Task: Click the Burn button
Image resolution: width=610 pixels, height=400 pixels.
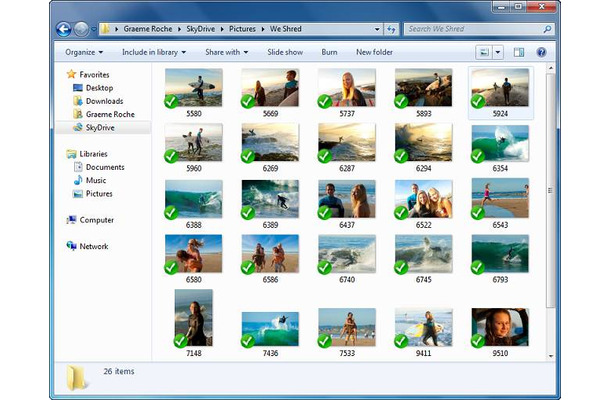Action: [329, 52]
